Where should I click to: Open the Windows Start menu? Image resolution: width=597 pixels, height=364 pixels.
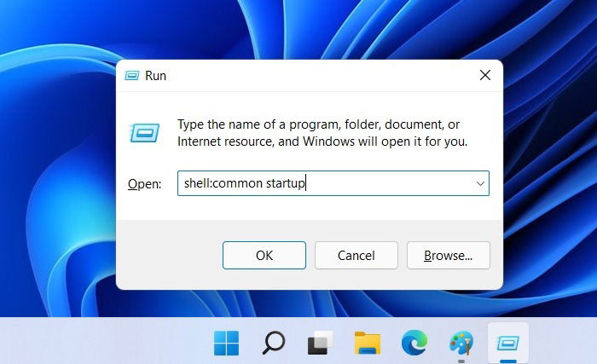226,343
